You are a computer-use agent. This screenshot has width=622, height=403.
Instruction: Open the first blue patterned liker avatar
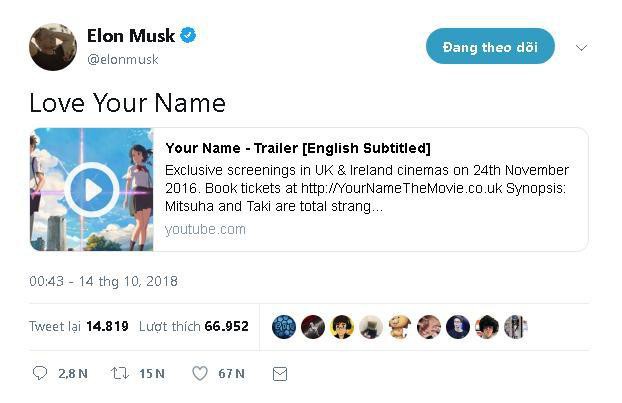pos(284,327)
